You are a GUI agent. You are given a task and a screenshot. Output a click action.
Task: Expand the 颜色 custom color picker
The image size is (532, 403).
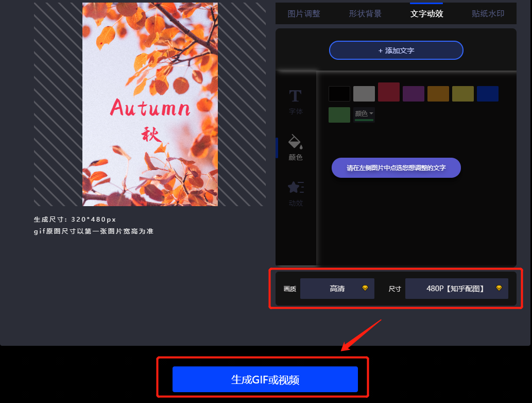tap(364, 114)
